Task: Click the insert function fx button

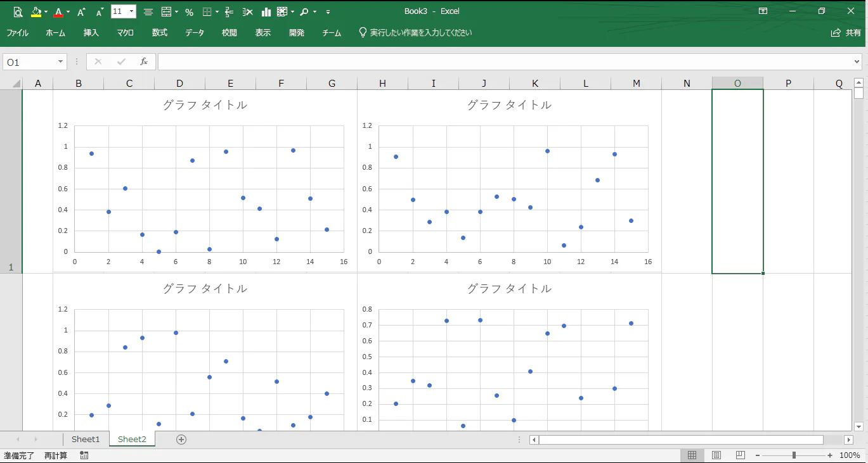Action: pyautogui.click(x=144, y=61)
